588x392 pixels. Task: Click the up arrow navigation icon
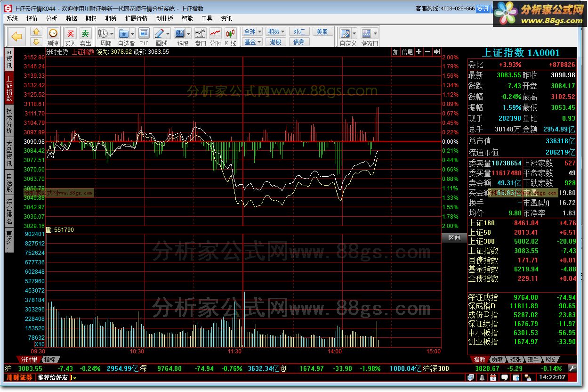(x=36, y=32)
